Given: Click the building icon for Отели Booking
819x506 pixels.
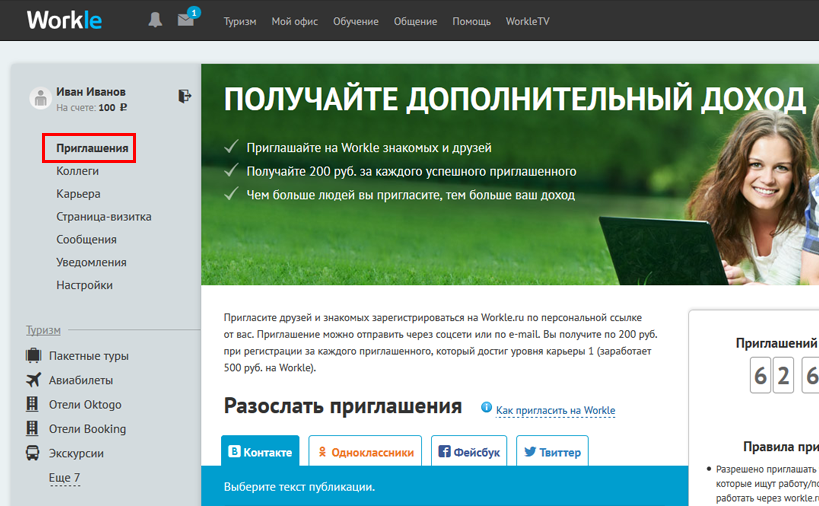Looking at the screenshot, I should point(32,429).
